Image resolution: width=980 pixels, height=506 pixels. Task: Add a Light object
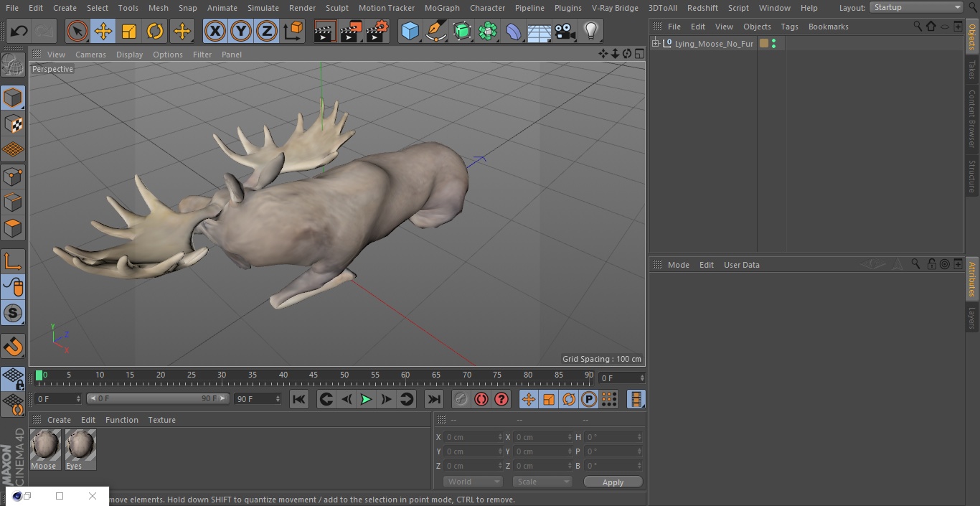[x=591, y=31]
